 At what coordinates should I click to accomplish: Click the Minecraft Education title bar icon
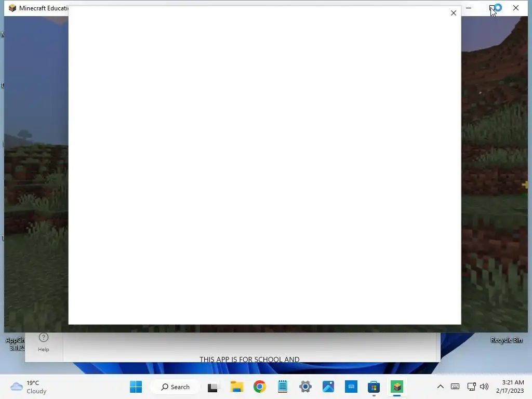pyautogui.click(x=12, y=8)
